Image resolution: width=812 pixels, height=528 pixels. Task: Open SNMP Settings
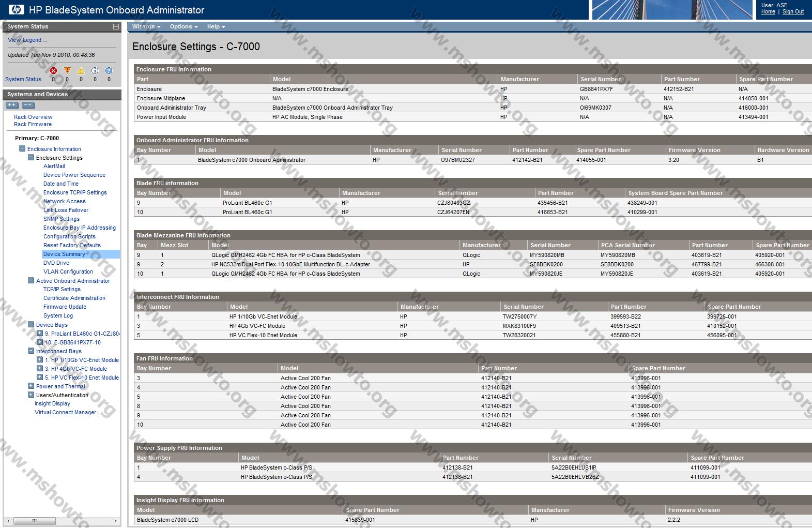[62, 219]
